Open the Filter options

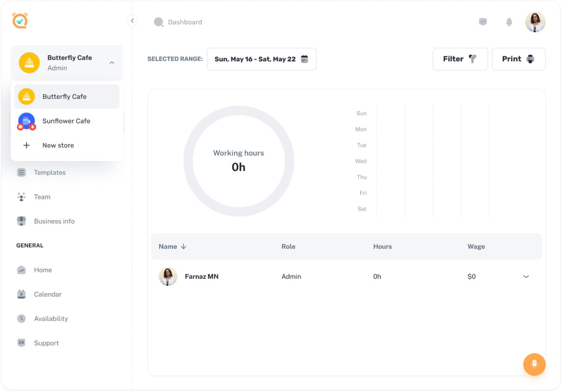tap(460, 59)
